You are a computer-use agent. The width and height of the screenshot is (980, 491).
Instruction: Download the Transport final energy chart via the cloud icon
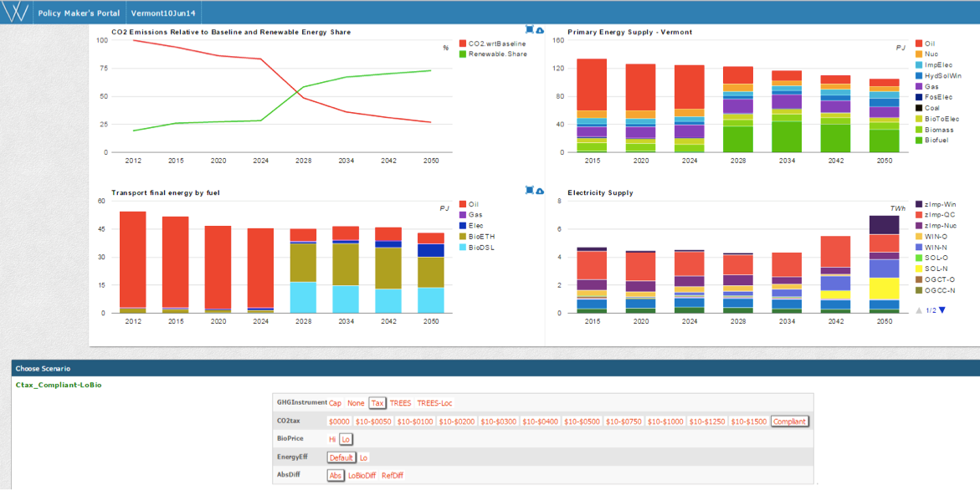click(x=539, y=191)
